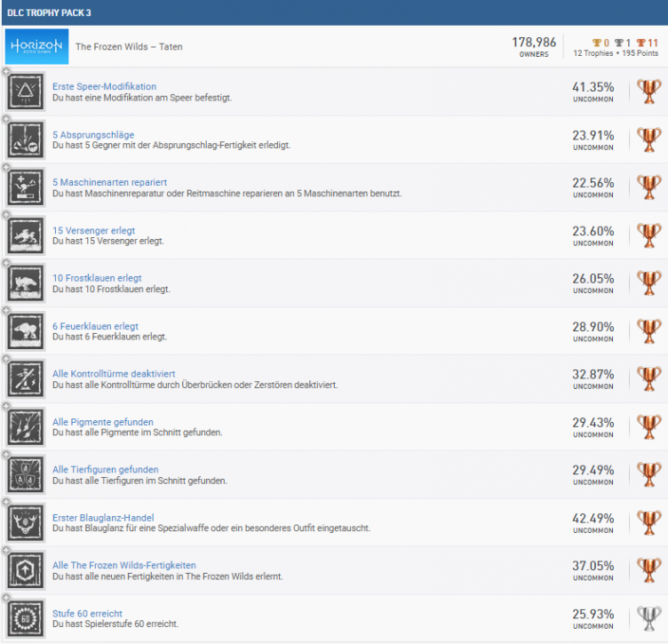The image size is (668, 644).
Task: Click The Frozen Wilds – Taten title
Action: coord(130,47)
